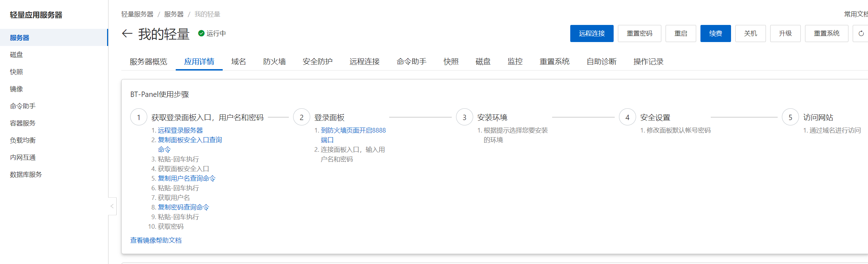Open the 磁盘 tab
This screenshot has height=264, width=868.
[483, 62]
